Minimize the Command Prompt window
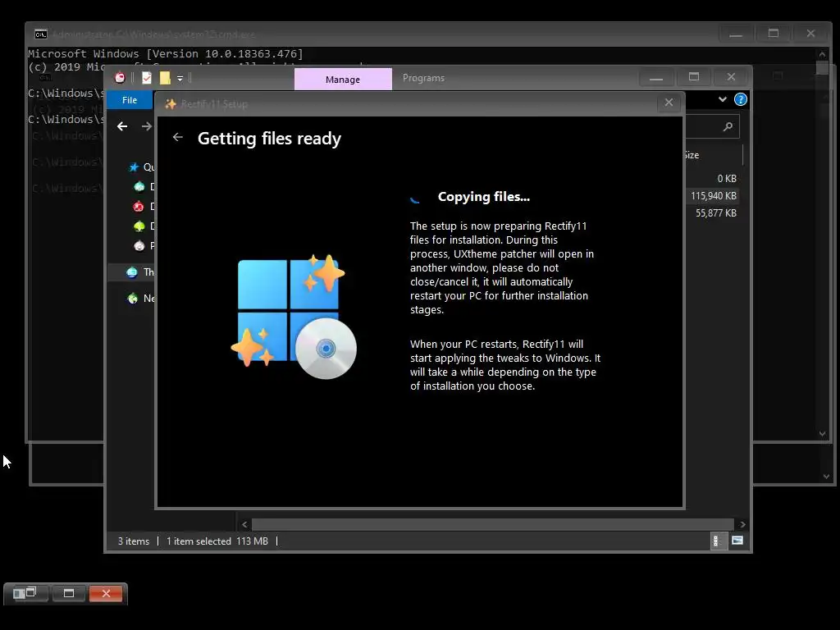840x630 pixels. pyautogui.click(x=736, y=34)
